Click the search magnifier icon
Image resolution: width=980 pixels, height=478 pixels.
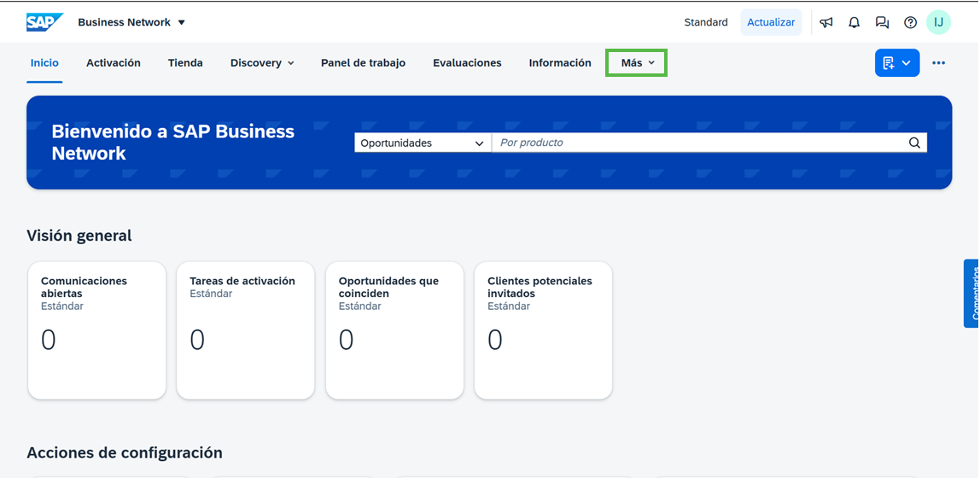click(914, 143)
